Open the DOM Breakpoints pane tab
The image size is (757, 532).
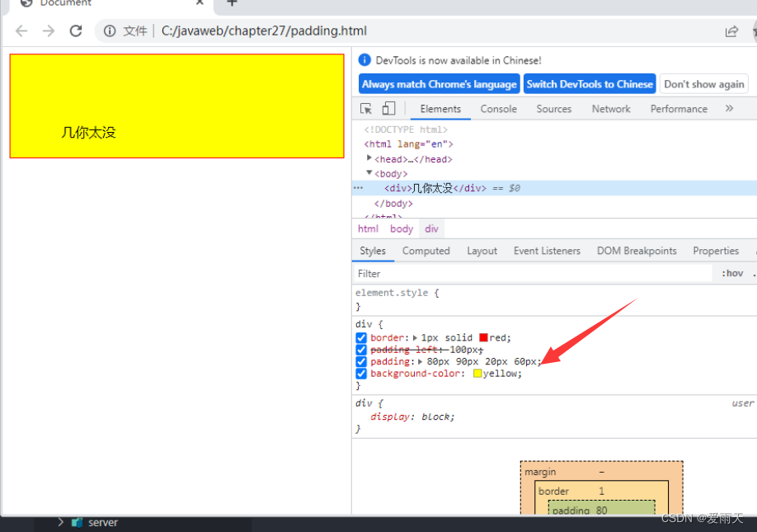[637, 251]
